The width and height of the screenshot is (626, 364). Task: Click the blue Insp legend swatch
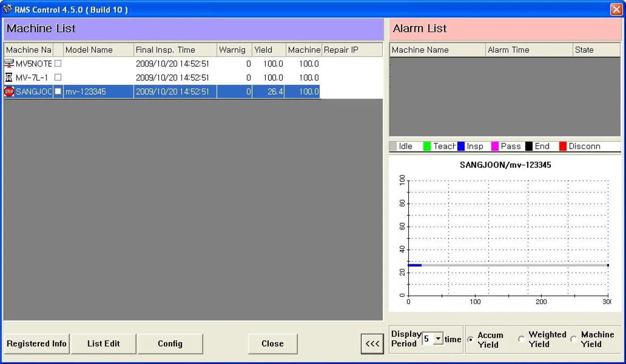click(461, 146)
